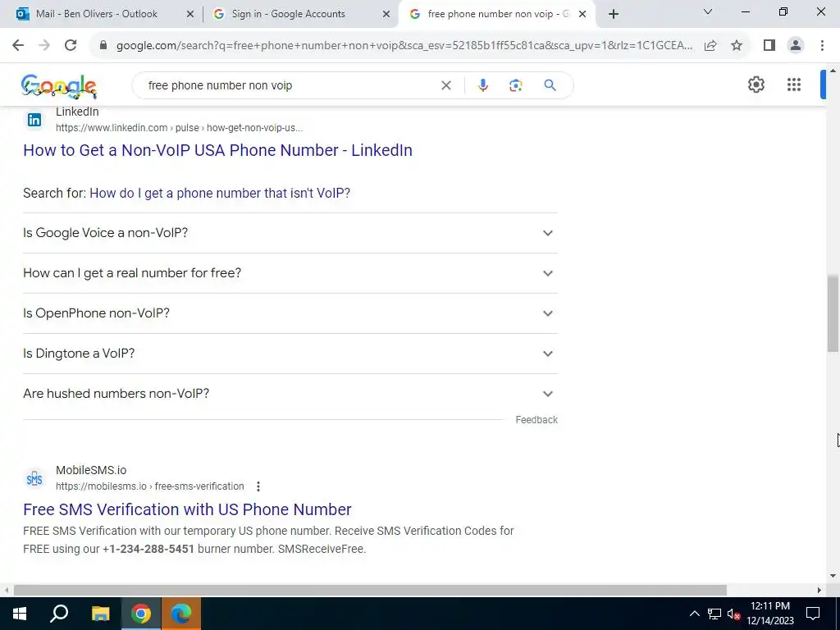Click the scroll down arrow
The image size is (840, 630).
point(833,577)
